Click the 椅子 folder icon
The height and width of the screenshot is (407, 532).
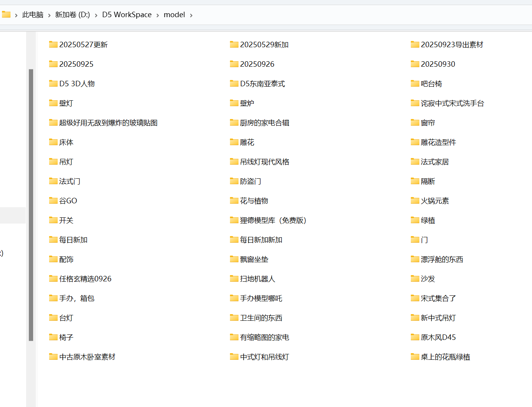[53, 337]
